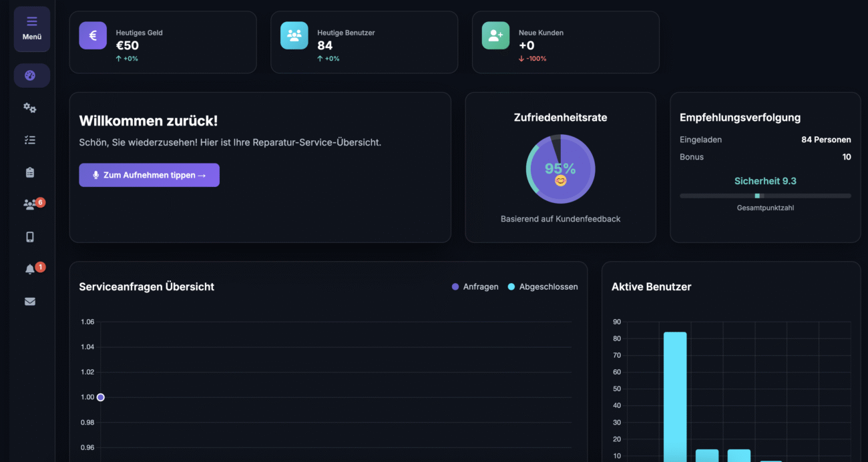Open the users group icon with badge 6
The image size is (868, 462).
point(30,205)
